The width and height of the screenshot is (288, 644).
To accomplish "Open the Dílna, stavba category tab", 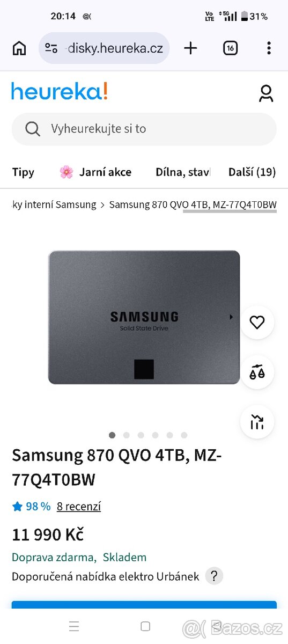I will tap(183, 172).
